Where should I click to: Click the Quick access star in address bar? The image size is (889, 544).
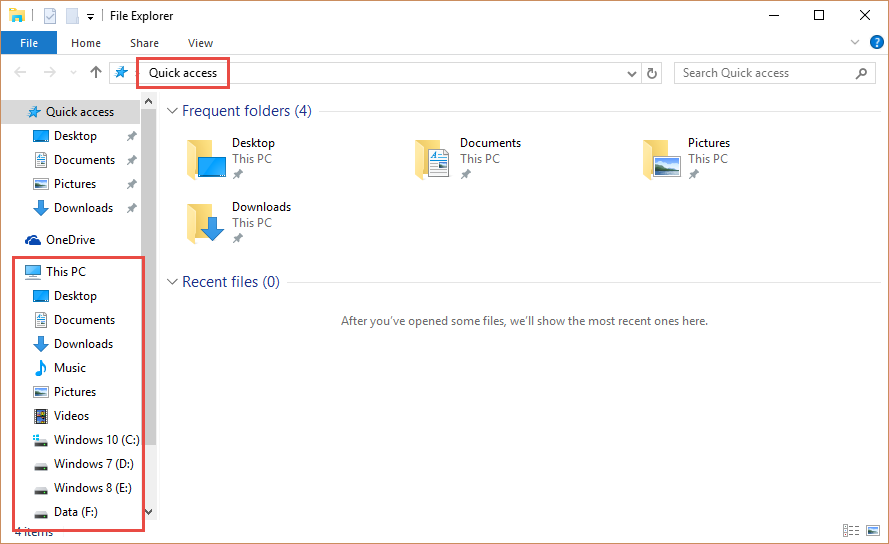click(121, 73)
